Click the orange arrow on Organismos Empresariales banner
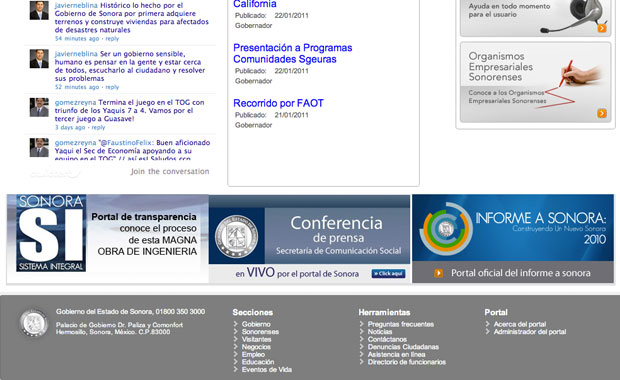Viewport: 620px width, 380px height. point(601,113)
